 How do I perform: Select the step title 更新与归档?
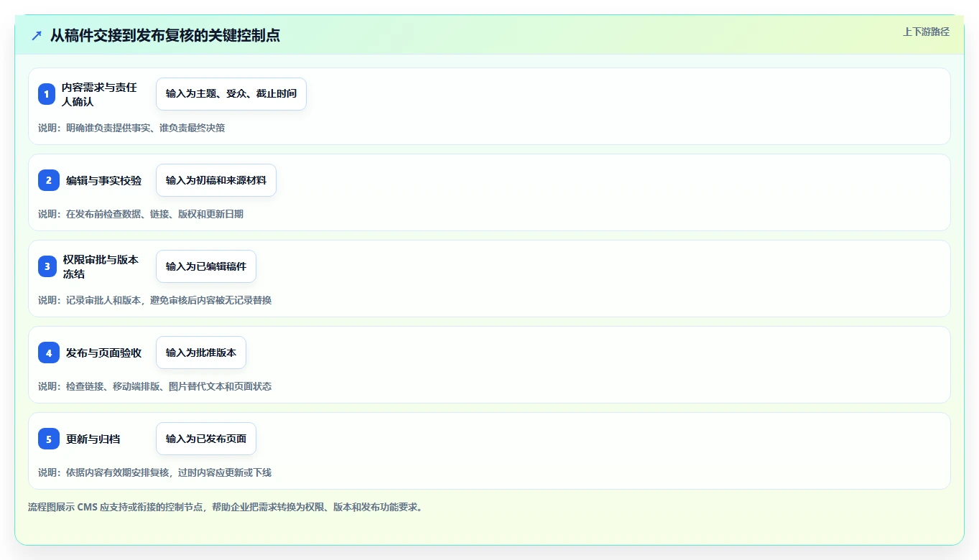(x=93, y=439)
